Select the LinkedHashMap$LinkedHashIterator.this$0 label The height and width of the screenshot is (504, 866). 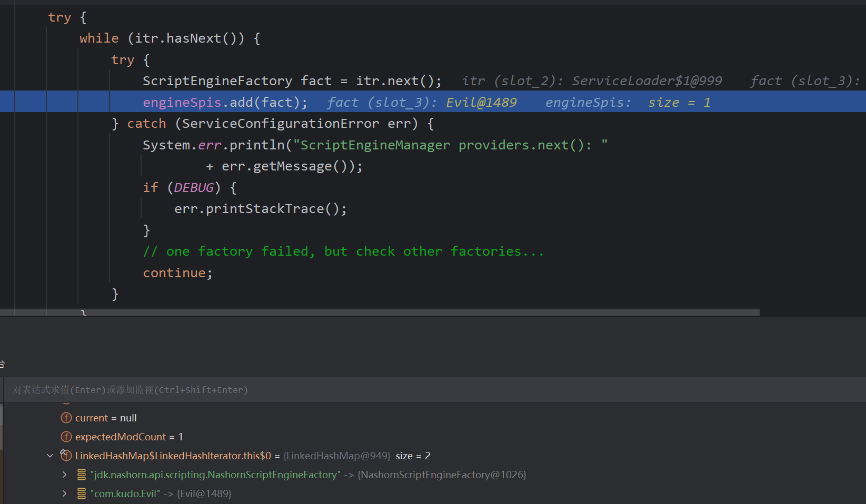point(173,456)
